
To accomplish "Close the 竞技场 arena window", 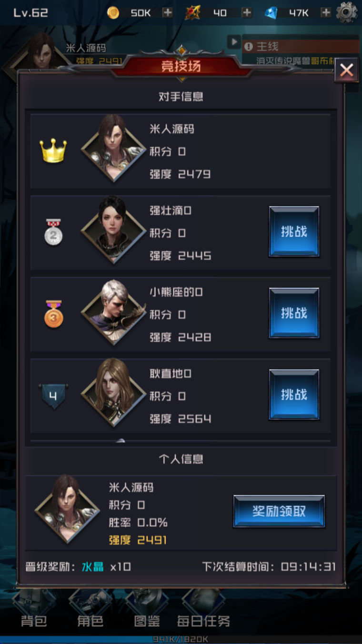I will (346, 70).
